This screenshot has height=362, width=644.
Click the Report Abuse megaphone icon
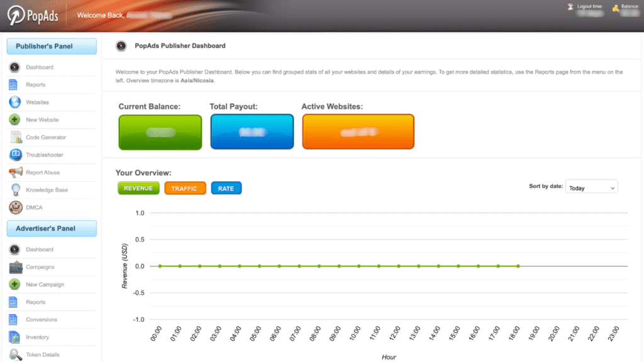pos(16,172)
